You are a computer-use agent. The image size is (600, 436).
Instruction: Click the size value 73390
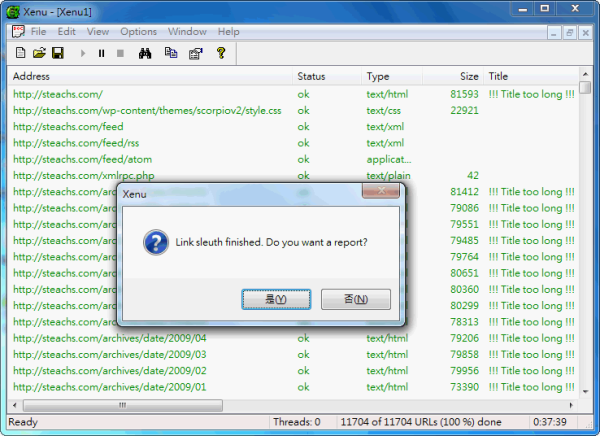pos(464,387)
